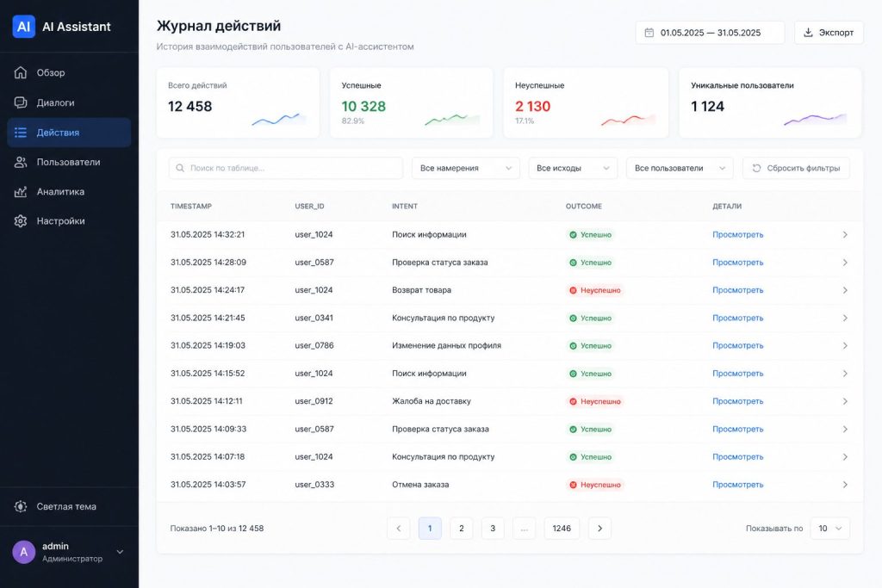Click the Пользователи people icon

pyautogui.click(x=21, y=162)
